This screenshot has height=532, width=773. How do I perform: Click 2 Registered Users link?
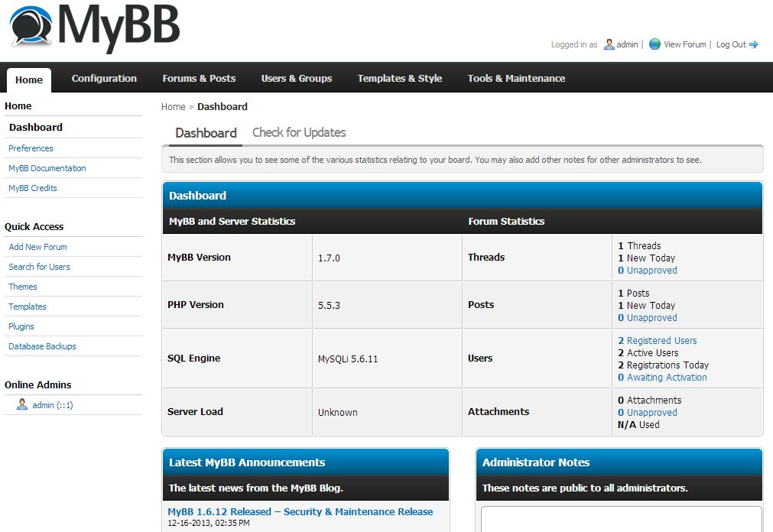click(657, 340)
